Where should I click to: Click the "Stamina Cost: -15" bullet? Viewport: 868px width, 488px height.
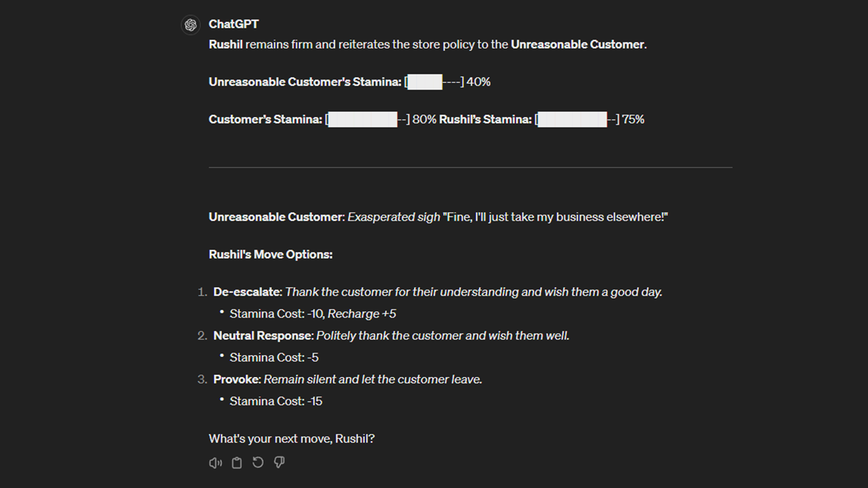(276, 401)
